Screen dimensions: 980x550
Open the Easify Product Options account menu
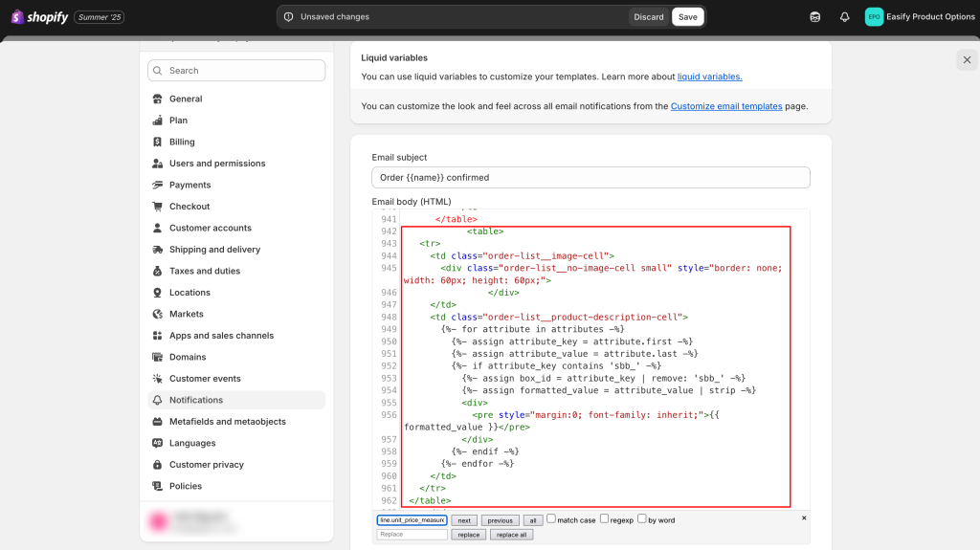920,17
